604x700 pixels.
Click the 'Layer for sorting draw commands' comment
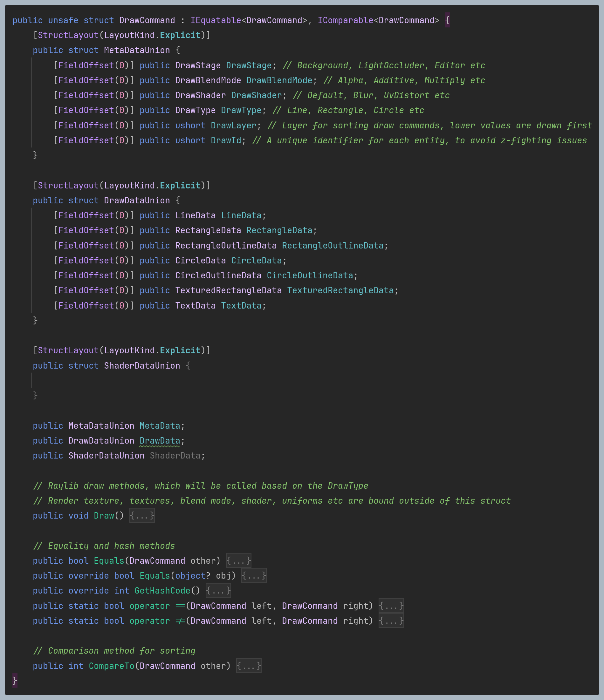pos(429,125)
